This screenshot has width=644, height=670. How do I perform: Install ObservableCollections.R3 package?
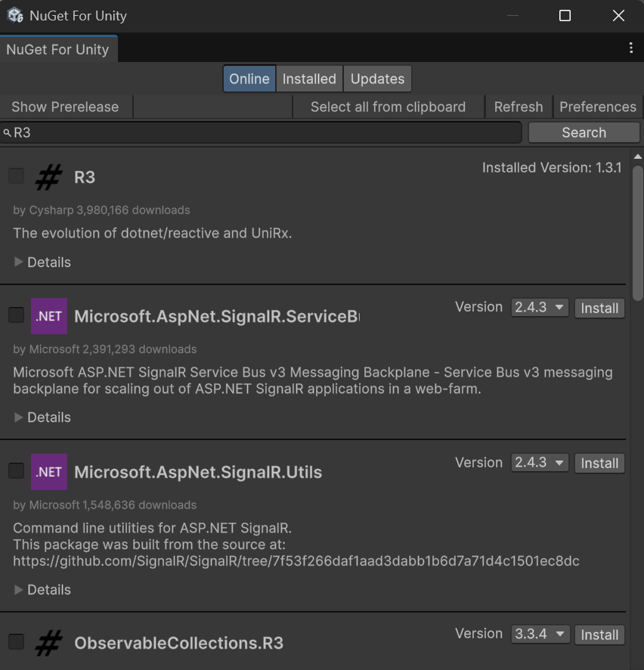click(599, 634)
